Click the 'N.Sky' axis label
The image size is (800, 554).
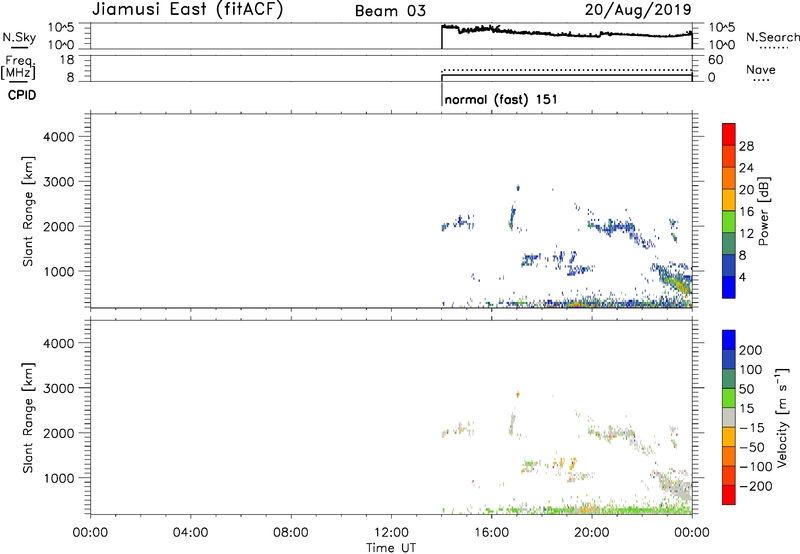click(x=19, y=38)
